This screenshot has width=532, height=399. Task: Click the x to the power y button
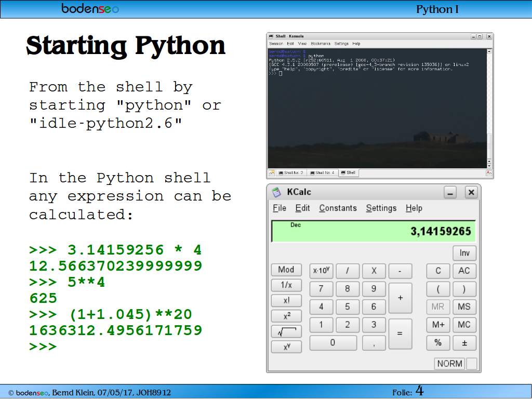pos(287,347)
